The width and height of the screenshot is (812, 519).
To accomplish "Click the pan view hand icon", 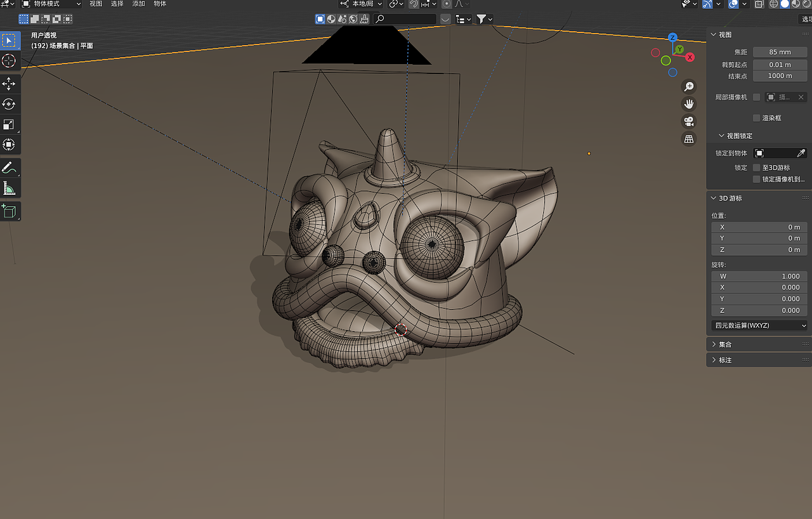I will tap(689, 103).
